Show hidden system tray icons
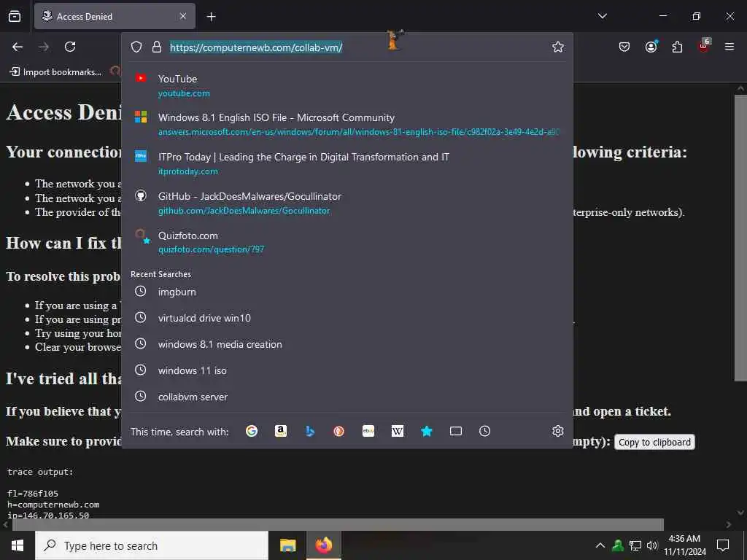747x560 pixels. click(600, 545)
